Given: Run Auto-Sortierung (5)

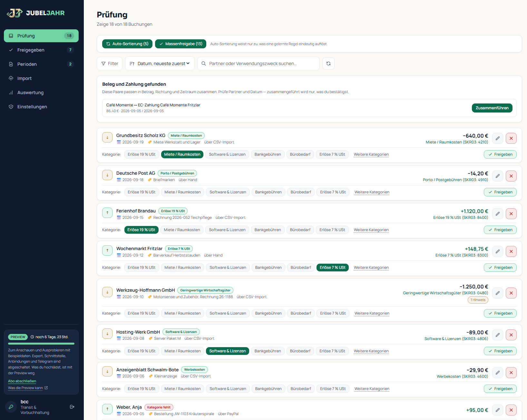Looking at the screenshot, I should click(127, 44).
